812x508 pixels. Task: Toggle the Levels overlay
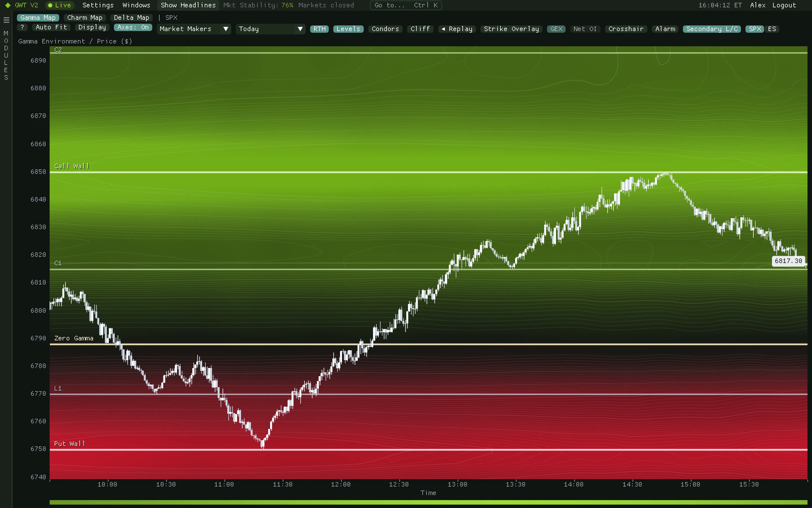[348, 29]
